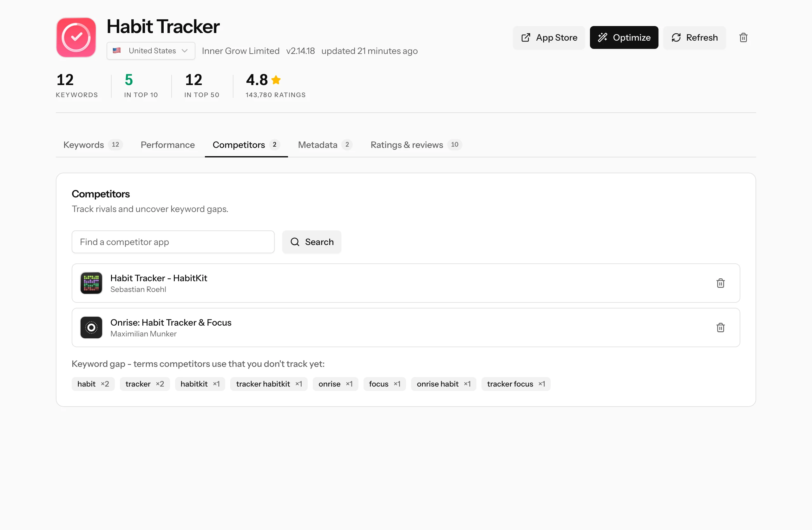Click the Onrise app icon

(x=91, y=328)
